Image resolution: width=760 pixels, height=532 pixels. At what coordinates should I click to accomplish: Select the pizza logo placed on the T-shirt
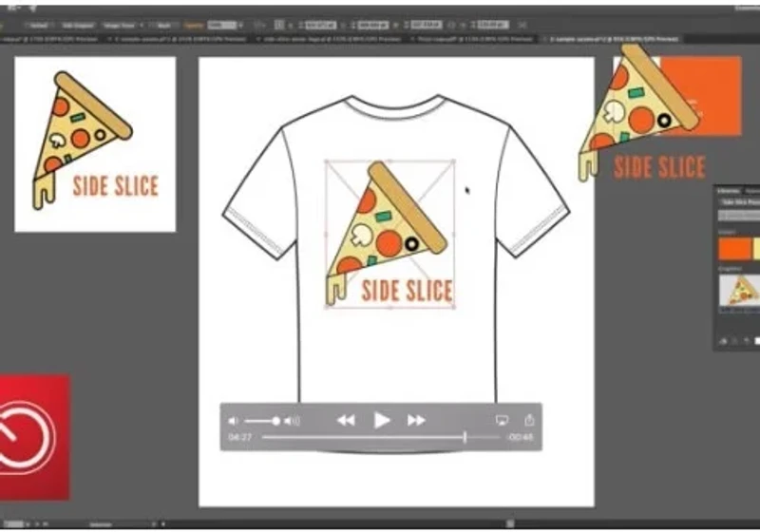pos(390,234)
